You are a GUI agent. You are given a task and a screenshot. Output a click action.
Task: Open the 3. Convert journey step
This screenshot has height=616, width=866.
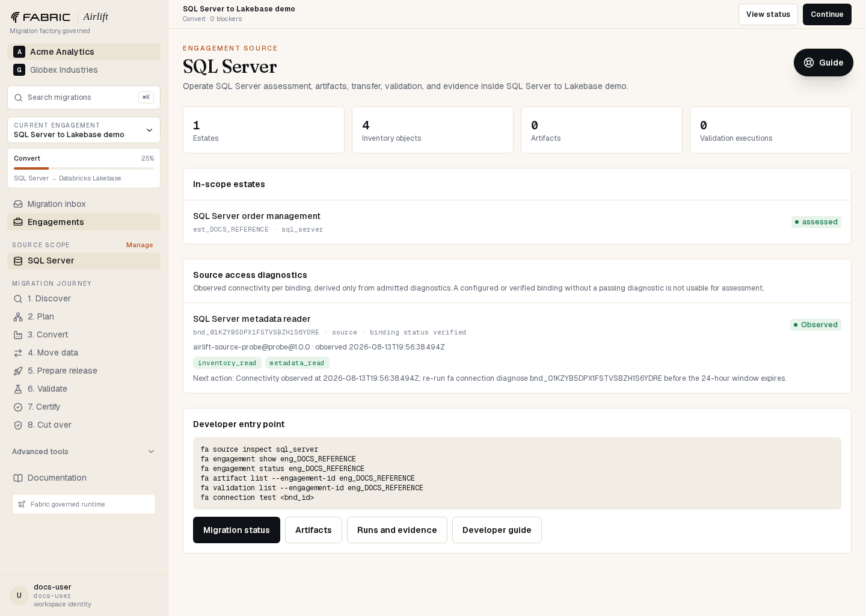point(84,334)
